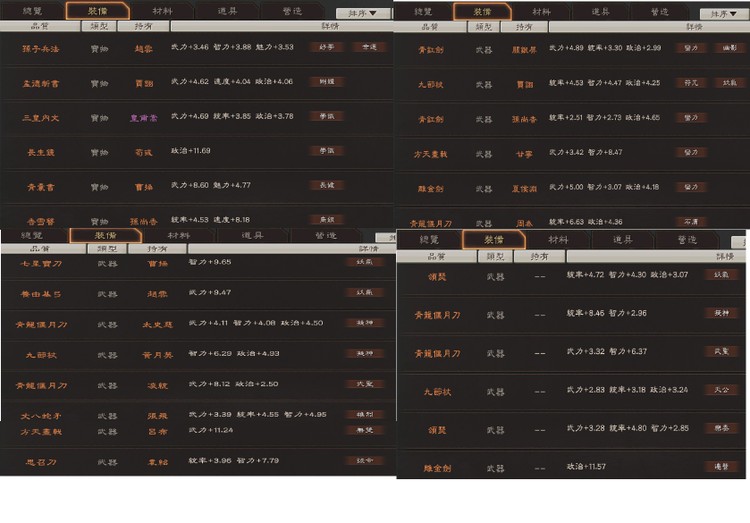
Task: Switch to 道具 tab in the 孫子兵法 panel
Action: (227, 11)
